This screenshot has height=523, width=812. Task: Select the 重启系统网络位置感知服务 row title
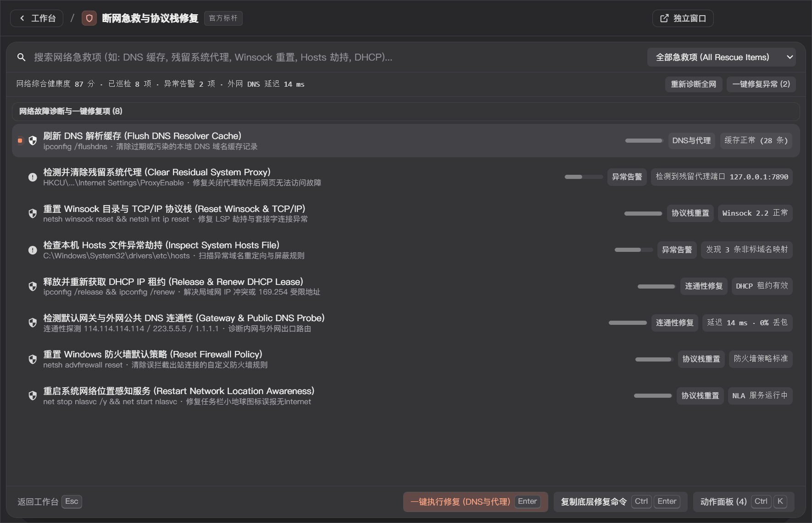(x=179, y=391)
